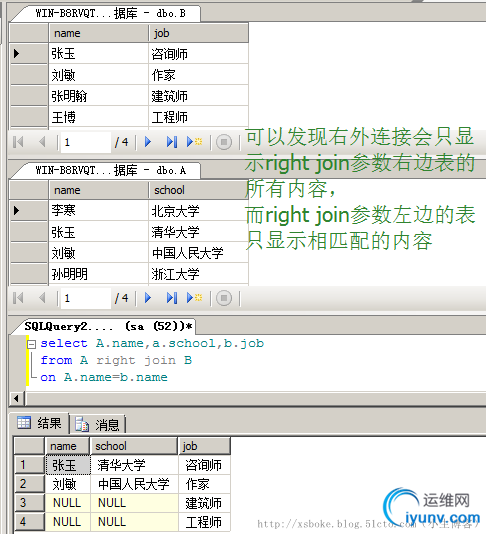The width and height of the screenshot is (486, 534).
Task: Open the 结果 results tab
Action: (x=40, y=423)
